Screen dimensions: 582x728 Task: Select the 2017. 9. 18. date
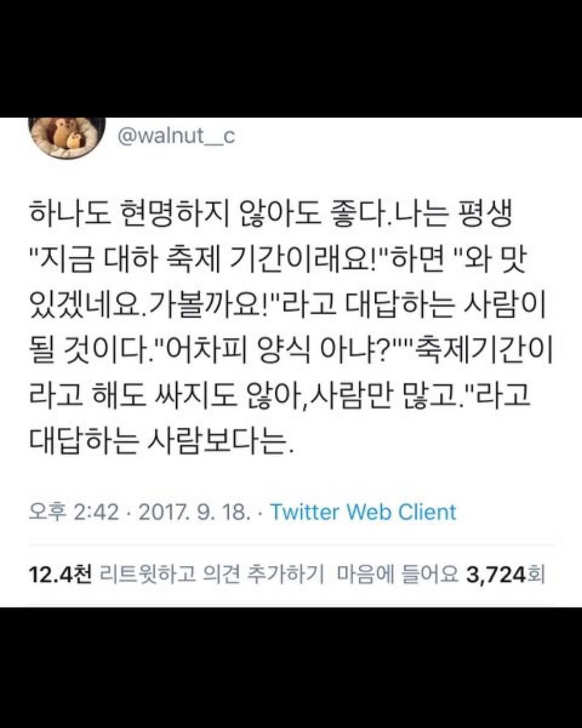tap(195, 511)
